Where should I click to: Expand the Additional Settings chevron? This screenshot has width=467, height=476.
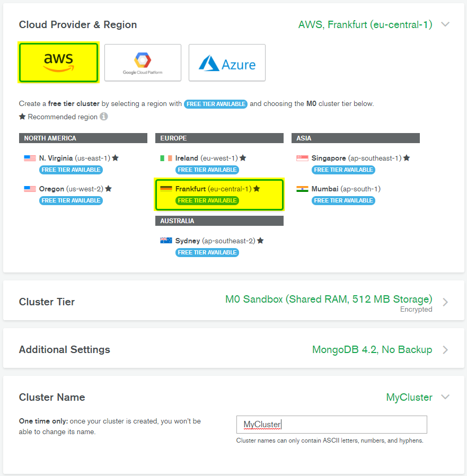tap(445, 350)
